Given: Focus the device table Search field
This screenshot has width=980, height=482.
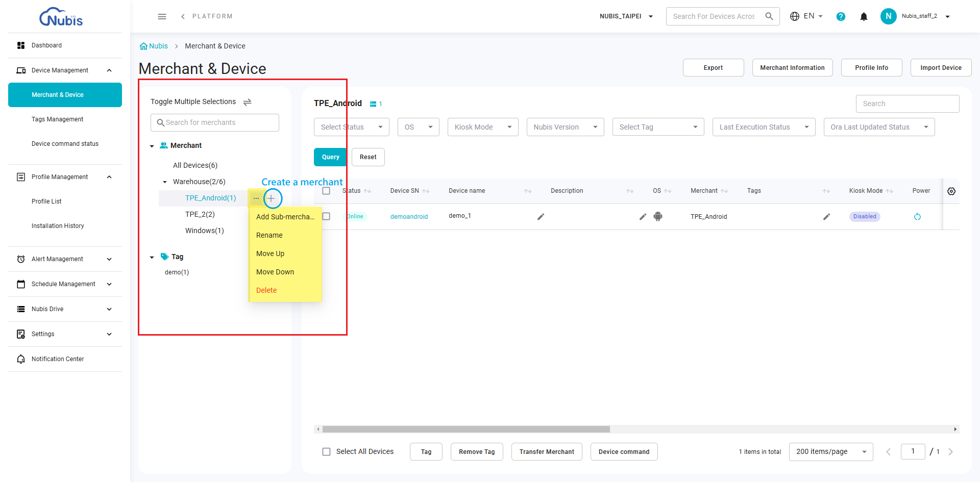Looking at the screenshot, I should tap(908, 104).
